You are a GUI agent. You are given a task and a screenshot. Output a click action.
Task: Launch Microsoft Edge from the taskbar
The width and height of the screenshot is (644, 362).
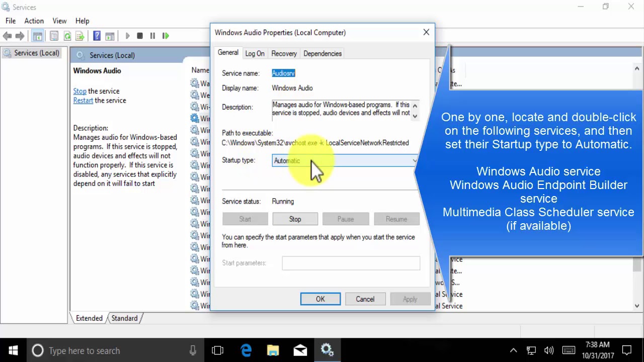246,350
